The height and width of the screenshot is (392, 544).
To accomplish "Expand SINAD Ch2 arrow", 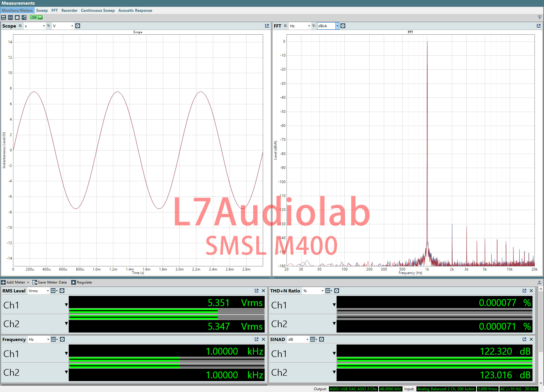I will pyautogui.click(x=334, y=372).
